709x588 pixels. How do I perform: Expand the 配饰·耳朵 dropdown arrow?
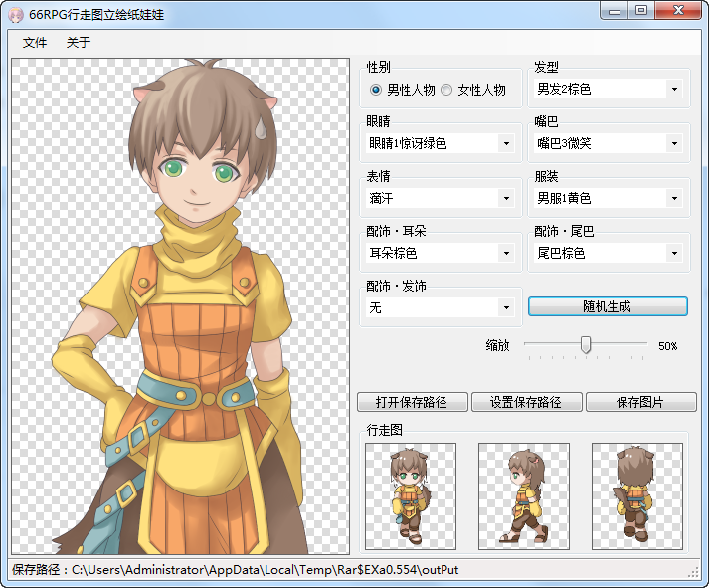click(x=506, y=254)
